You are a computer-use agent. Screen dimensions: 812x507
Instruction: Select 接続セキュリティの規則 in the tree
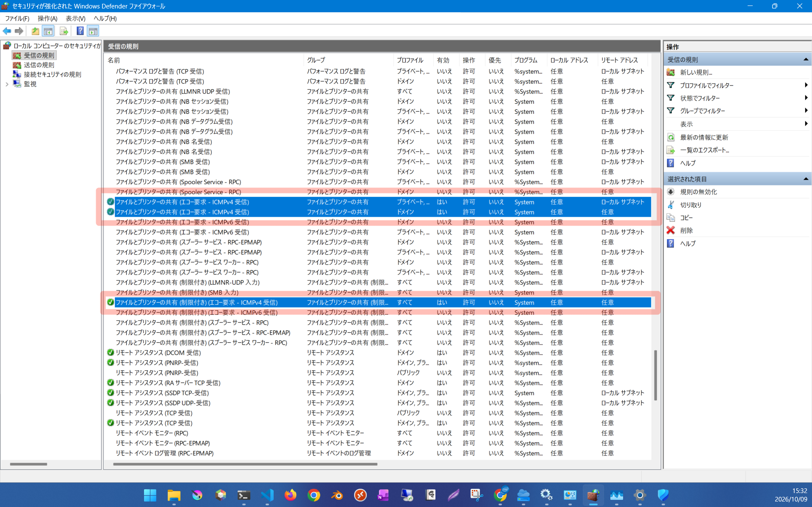tap(53, 74)
